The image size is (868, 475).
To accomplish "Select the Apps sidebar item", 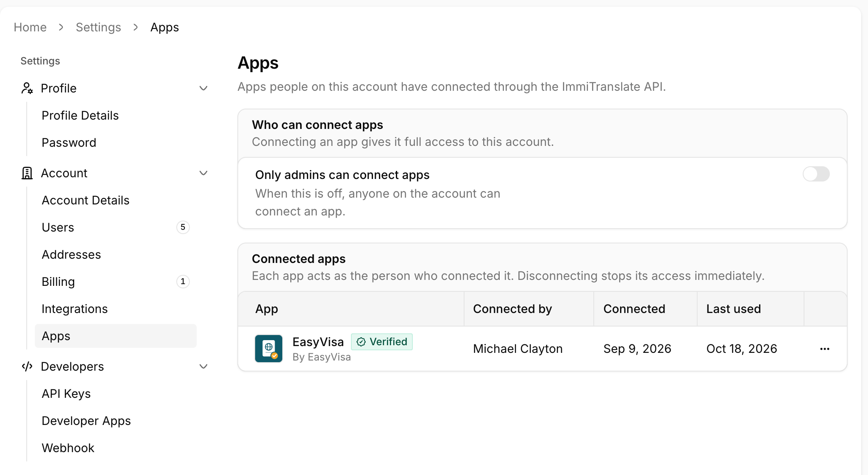I will [x=116, y=336].
